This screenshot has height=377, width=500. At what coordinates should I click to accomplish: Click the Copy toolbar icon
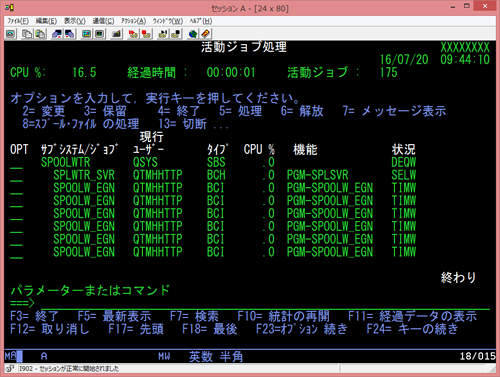point(27,34)
